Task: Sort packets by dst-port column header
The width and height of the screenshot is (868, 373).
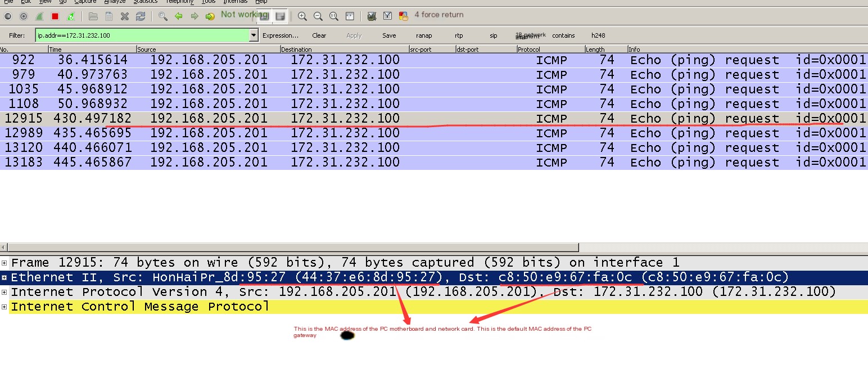Action: click(x=486, y=50)
